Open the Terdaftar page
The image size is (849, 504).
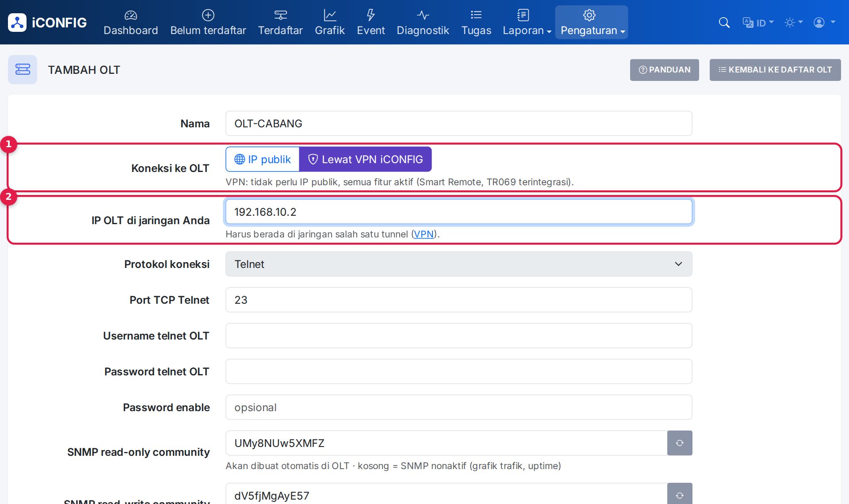(x=280, y=23)
